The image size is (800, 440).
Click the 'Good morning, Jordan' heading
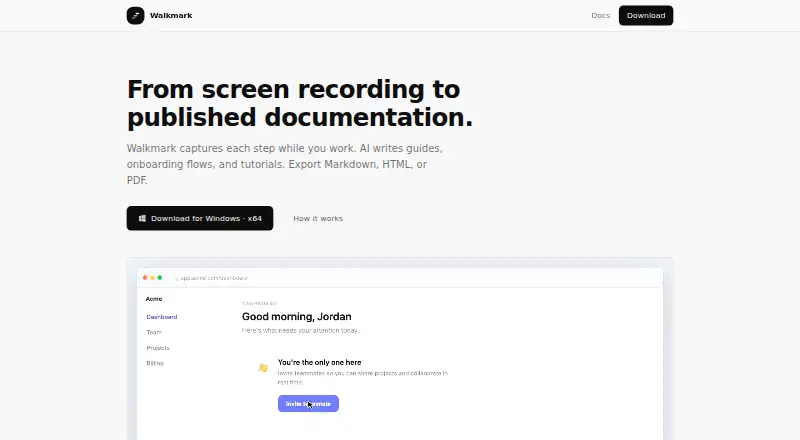(x=296, y=316)
